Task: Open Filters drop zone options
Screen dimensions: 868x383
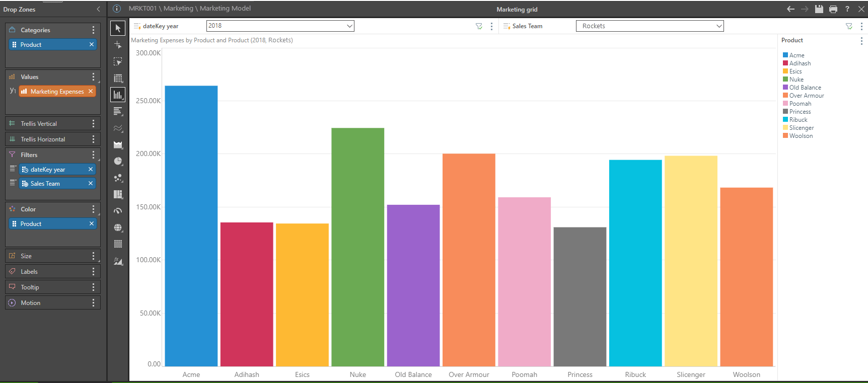Action: click(93, 155)
